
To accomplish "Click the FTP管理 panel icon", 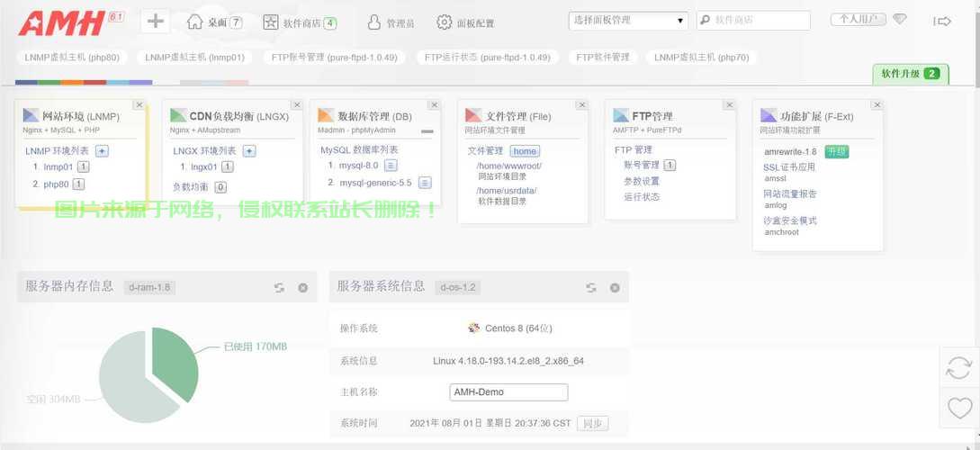I will [621, 115].
